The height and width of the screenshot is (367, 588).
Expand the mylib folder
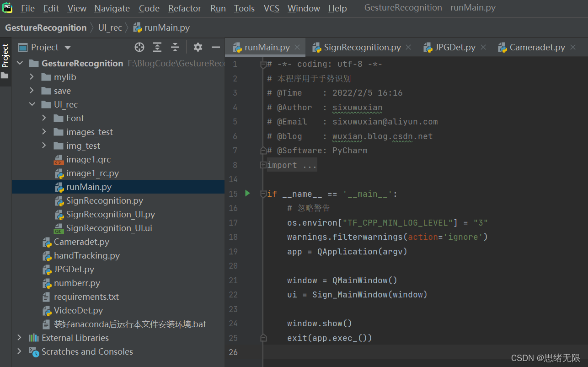(x=32, y=77)
